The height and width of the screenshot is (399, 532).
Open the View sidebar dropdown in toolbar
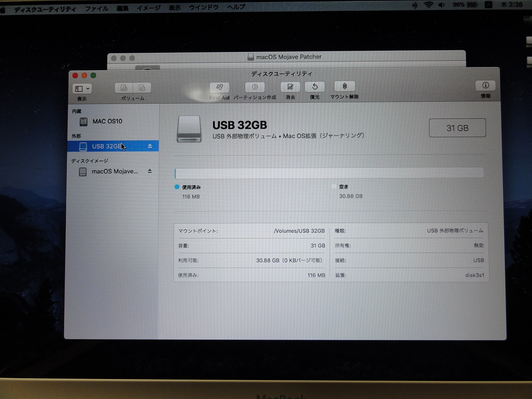[x=82, y=89]
